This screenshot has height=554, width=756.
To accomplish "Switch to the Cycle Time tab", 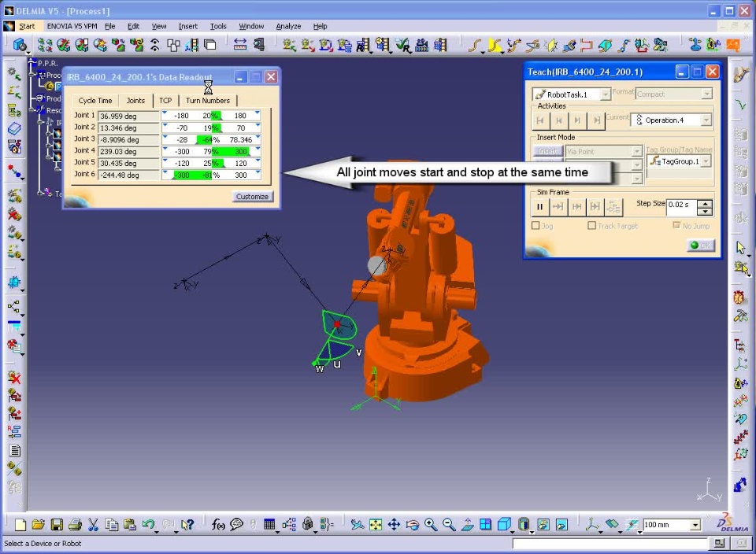I will pos(95,101).
